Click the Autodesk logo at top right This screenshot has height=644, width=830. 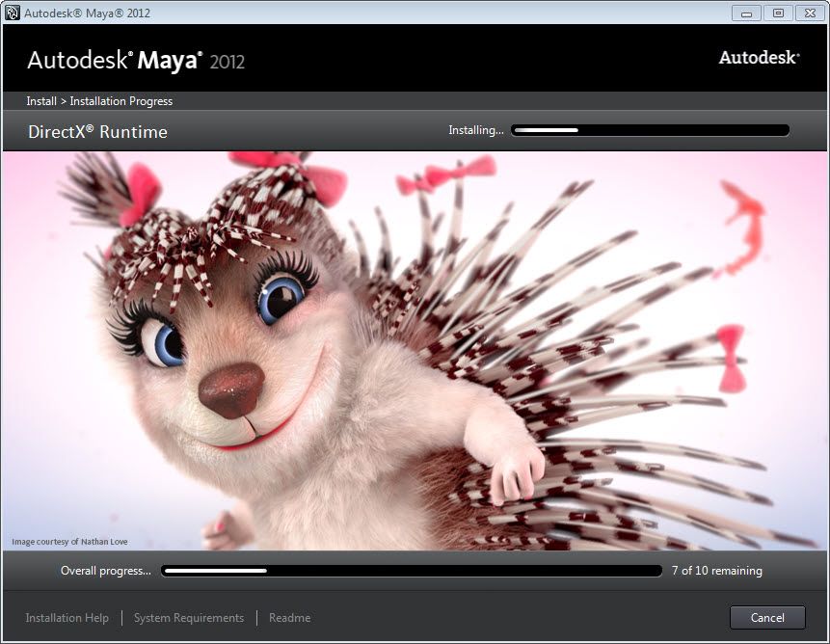pos(759,57)
